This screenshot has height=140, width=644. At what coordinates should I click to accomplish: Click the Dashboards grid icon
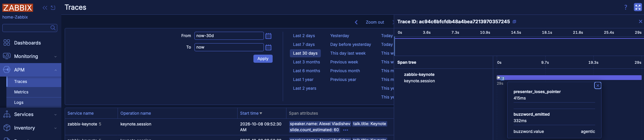tap(7, 43)
